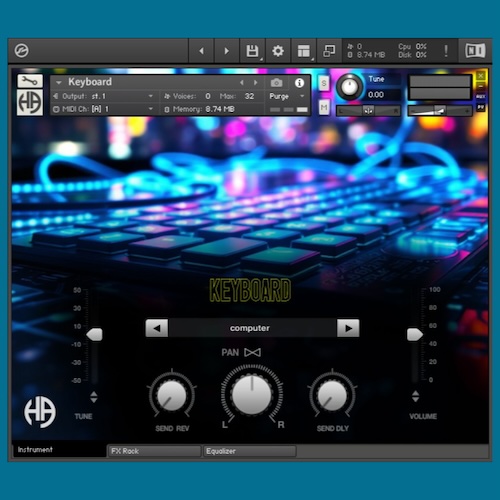Viewport: 500px width, 500px height.
Task: Click the Cpu 0% readout in toolbar
Action: click(x=412, y=46)
